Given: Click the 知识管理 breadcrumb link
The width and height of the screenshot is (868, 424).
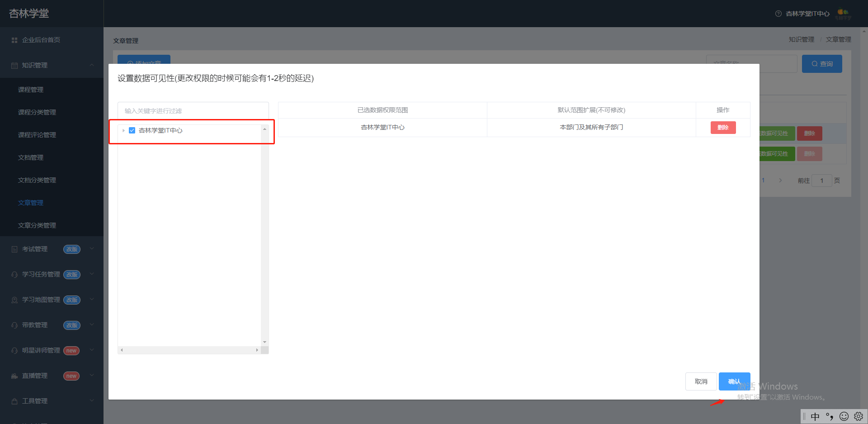Looking at the screenshot, I should click(x=801, y=39).
